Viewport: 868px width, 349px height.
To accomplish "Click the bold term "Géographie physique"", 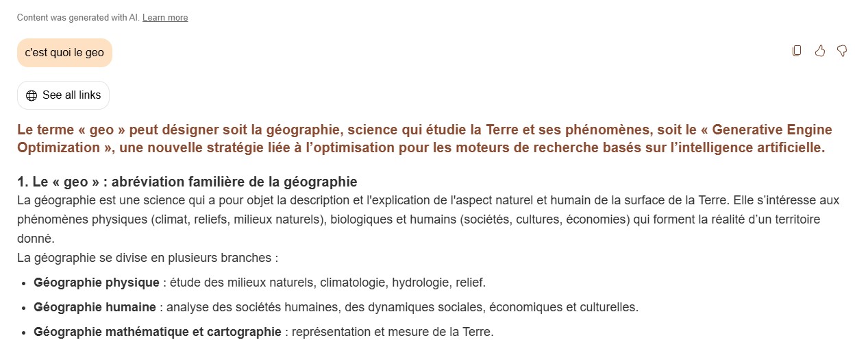I will click(x=96, y=282).
